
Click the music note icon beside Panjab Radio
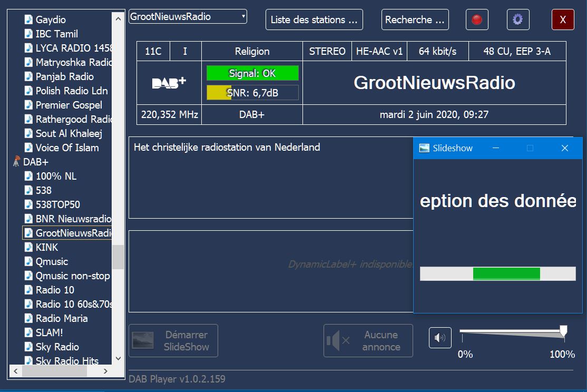pos(28,76)
